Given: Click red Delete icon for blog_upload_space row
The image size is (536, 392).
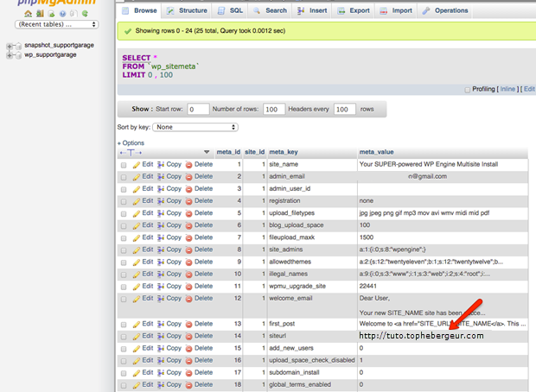Looking at the screenshot, I should pos(188,225).
